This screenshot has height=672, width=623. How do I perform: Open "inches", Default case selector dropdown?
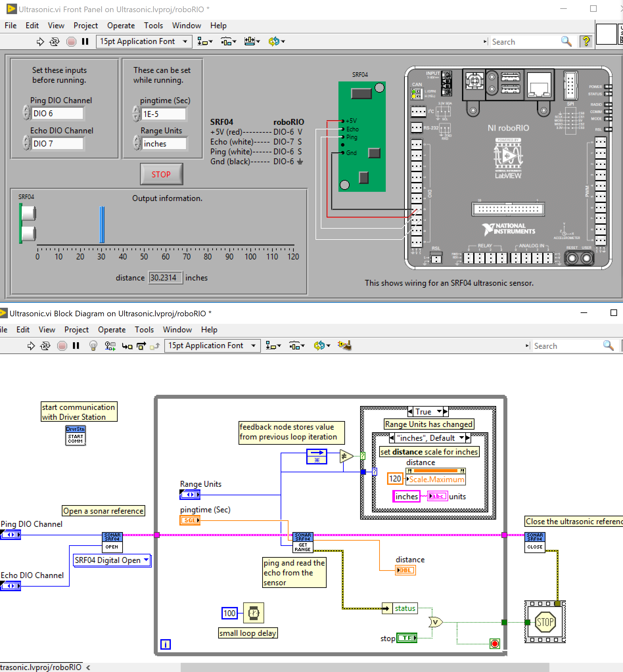coord(462,438)
